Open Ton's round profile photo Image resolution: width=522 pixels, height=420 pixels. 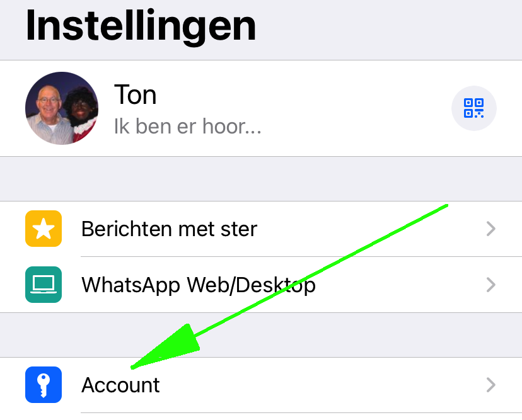[62, 108]
